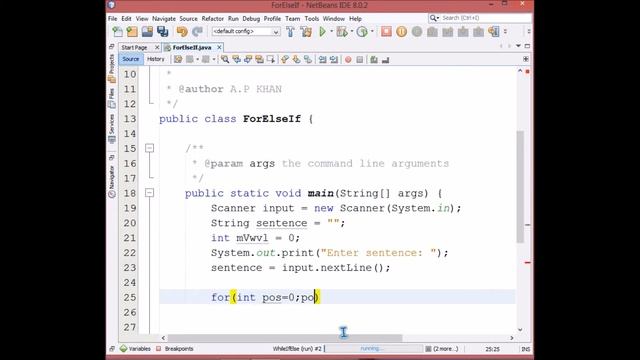Collapse the Javadoc comment fold at line 15
This screenshot has width=640, height=360.
[x=150, y=148]
